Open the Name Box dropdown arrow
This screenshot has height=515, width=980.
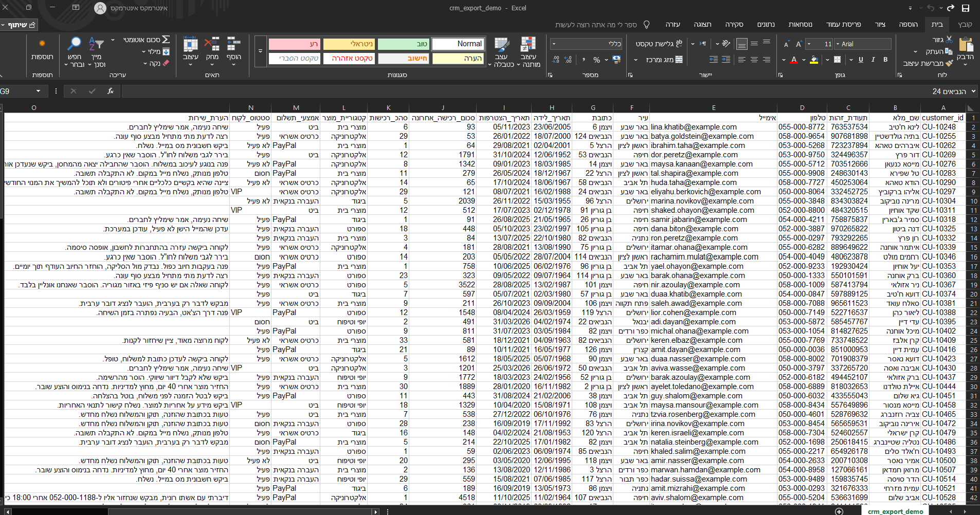[x=38, y=91]
